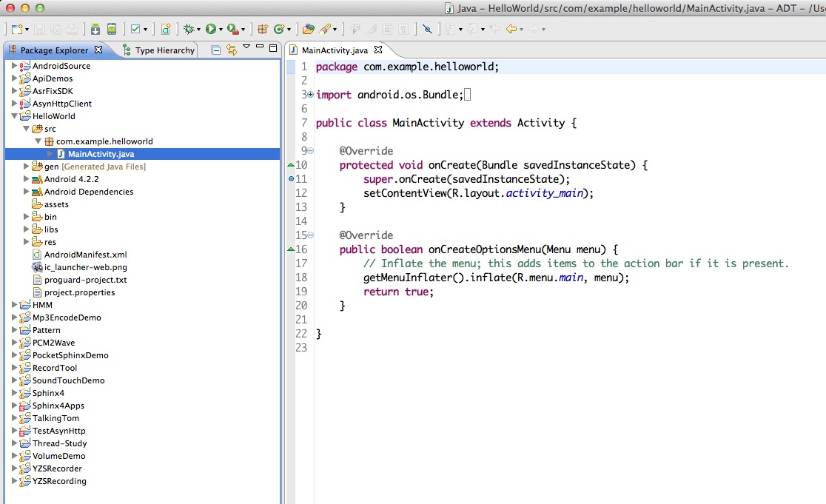Expand the MainActivity.java tree node

tap(50, 154)
